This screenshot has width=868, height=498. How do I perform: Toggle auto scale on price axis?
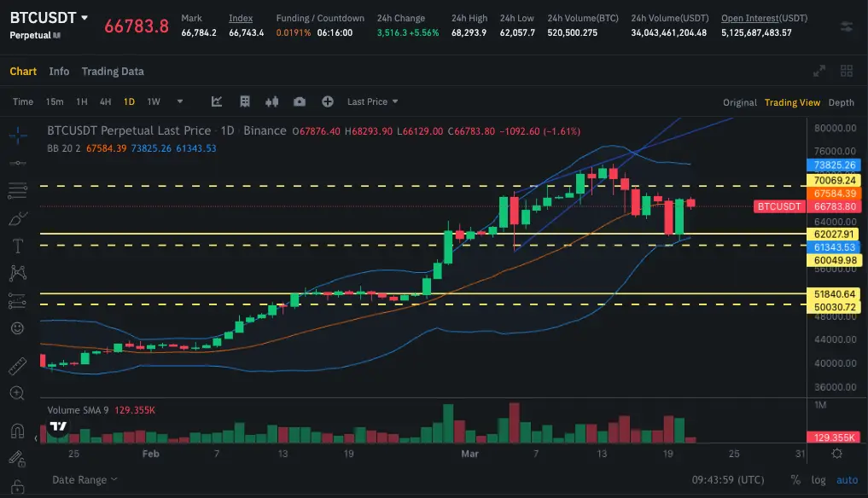pyautogui.click(x=846, y=480)
